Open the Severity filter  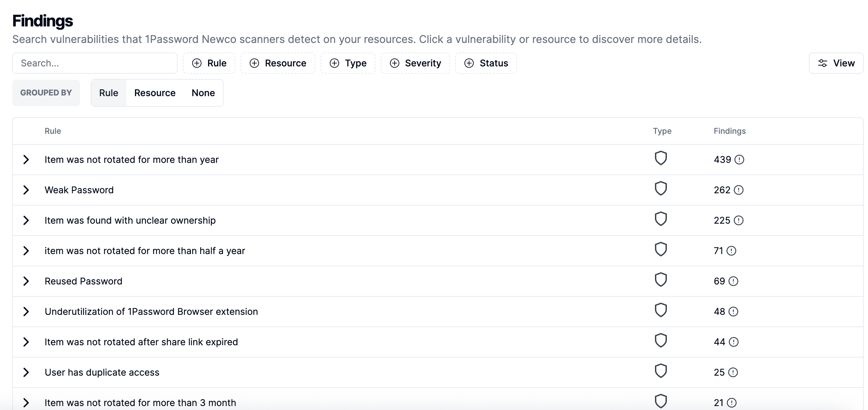coord(415,63)
